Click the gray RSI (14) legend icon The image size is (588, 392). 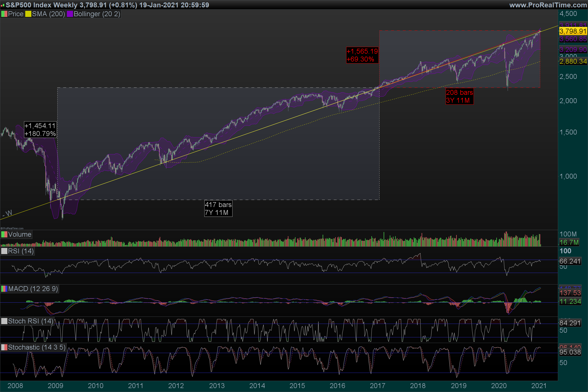4,251
